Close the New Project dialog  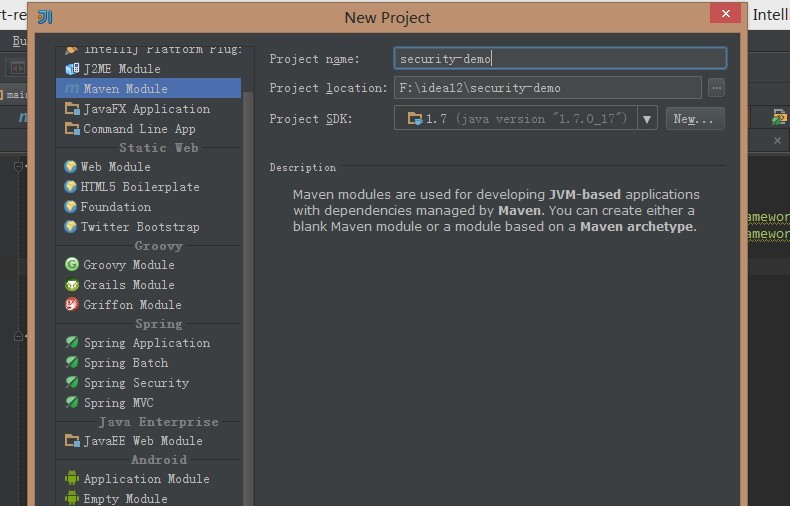point(726,13)
